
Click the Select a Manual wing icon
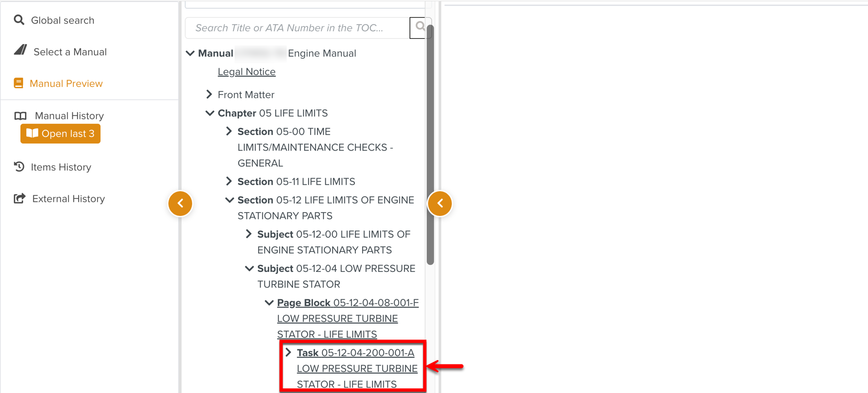[20, 50]
